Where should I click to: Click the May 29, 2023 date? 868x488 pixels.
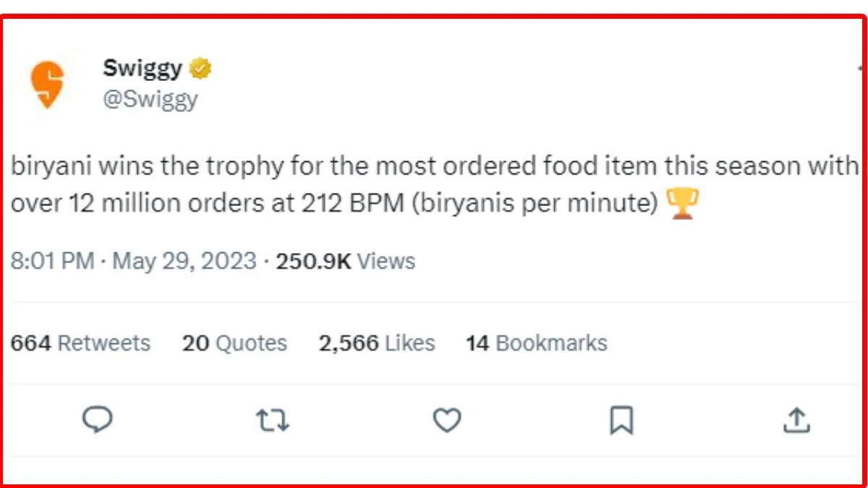click(x=185, y=261)
